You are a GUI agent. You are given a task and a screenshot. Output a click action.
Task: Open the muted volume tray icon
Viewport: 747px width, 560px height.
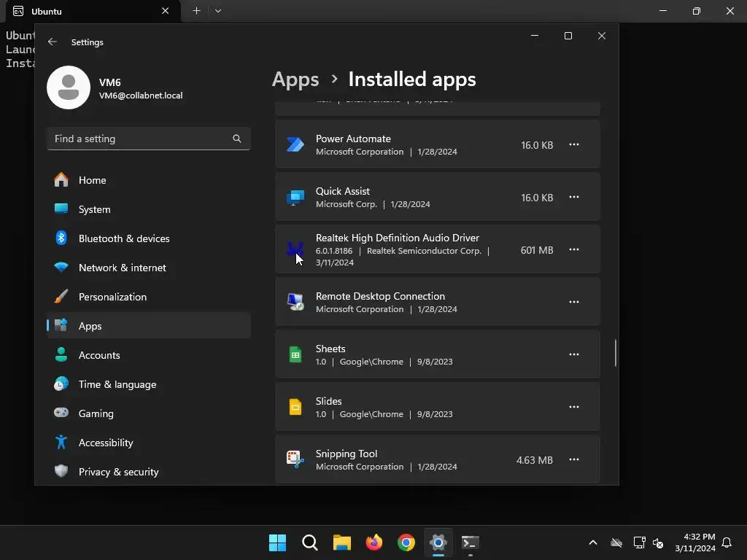tap(658, 542)
